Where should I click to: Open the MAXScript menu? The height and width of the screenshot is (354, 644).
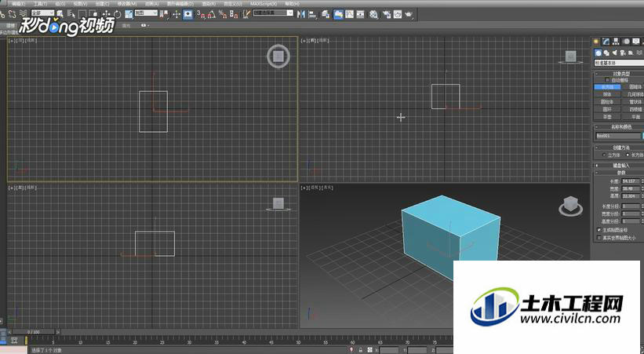(264, 4)
